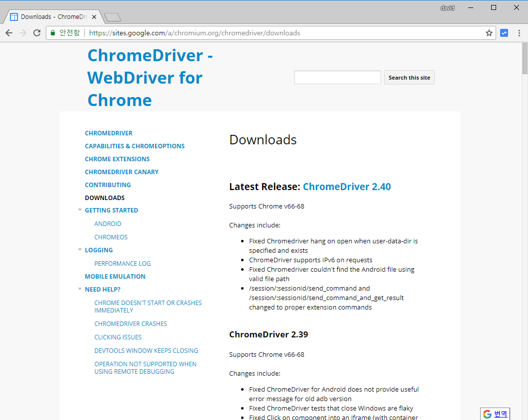Select the Downloads - ChromeDriver tab

(54, 17)
